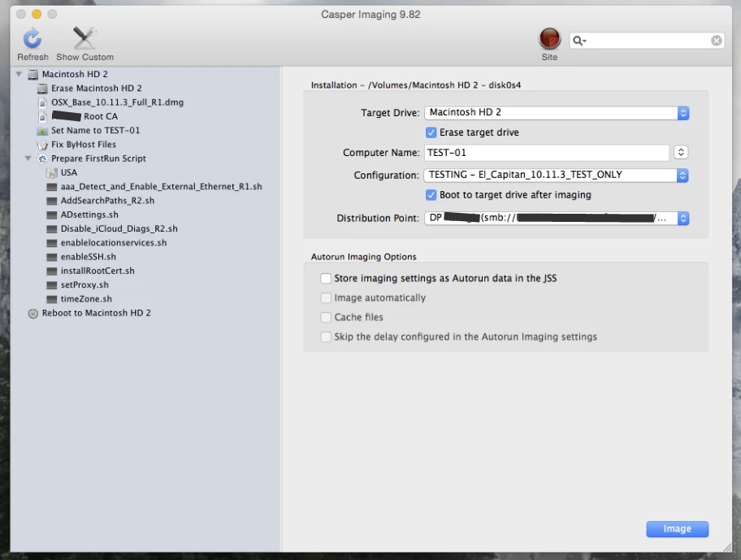Click the Root CA package icon
This screenshot has height=560, width=741.
click(42, 116)
